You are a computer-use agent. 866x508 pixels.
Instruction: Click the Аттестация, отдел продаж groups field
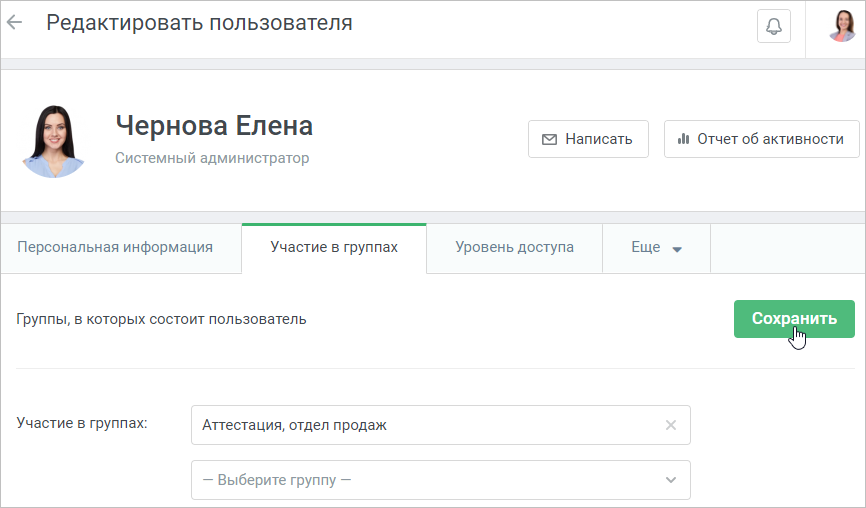tap(441, 425)
